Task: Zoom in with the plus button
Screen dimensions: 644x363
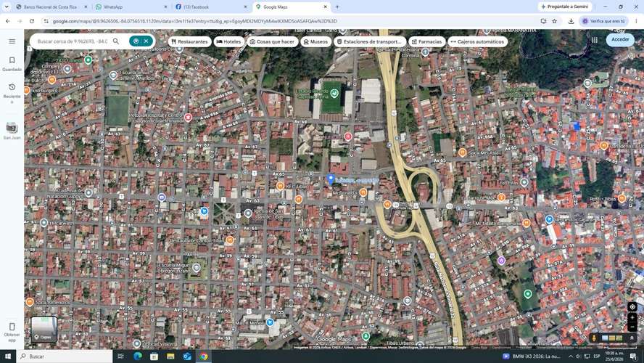Action: (x=632, y=317)
